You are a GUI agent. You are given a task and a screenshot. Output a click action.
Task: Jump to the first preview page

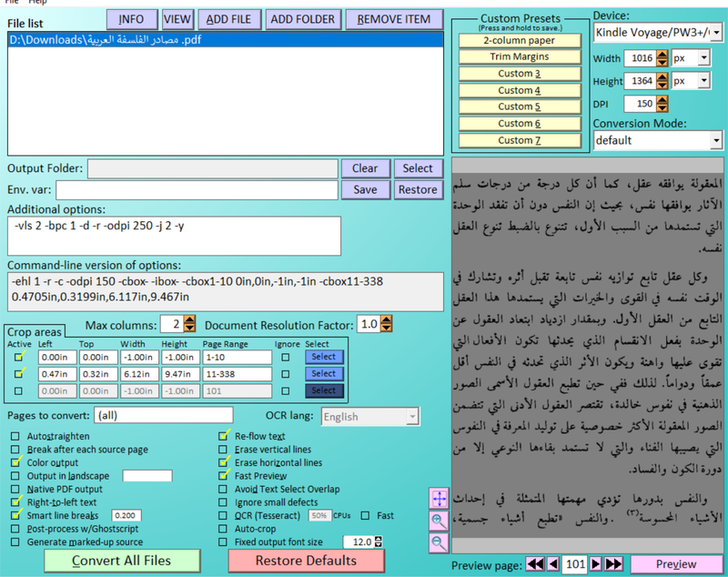535,564
